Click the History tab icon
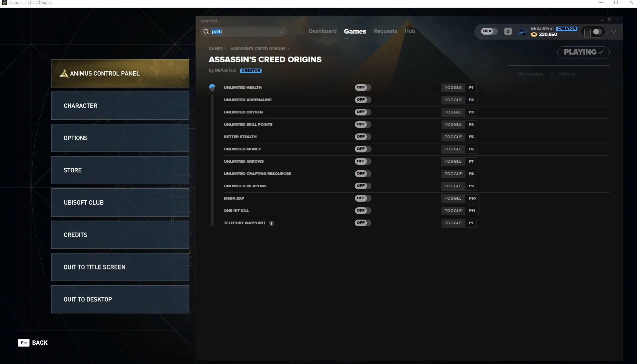The width and height of the screenshot is (637, 364). pyautogui.click(x=552, y=74)
